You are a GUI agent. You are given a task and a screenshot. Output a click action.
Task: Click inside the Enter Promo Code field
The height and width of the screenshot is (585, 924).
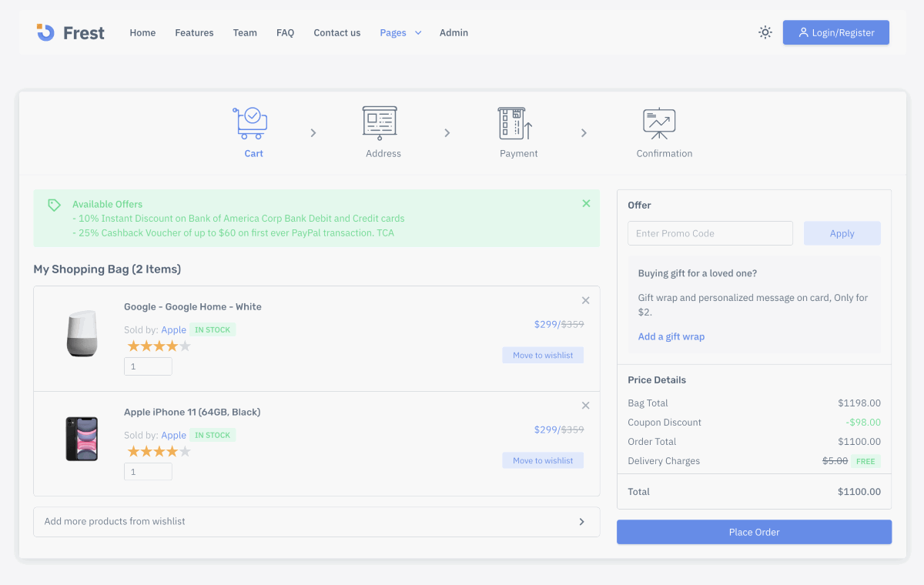click(x=709, y=232)
